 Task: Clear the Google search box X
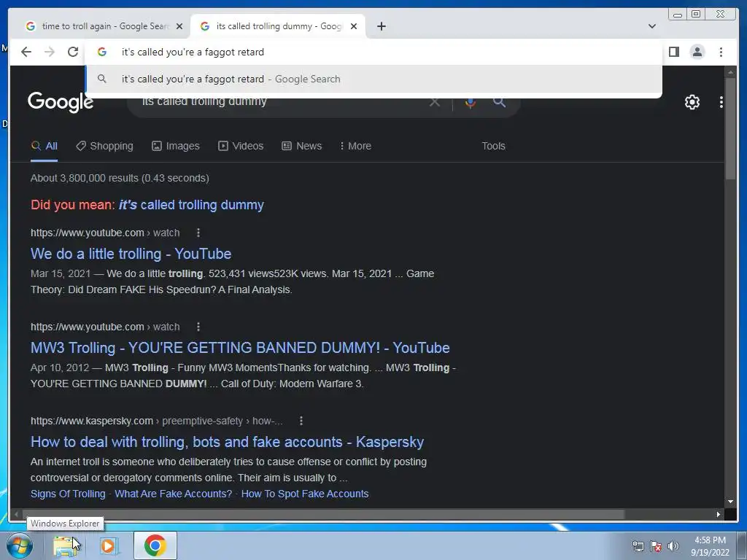click(x=435, y=102)
